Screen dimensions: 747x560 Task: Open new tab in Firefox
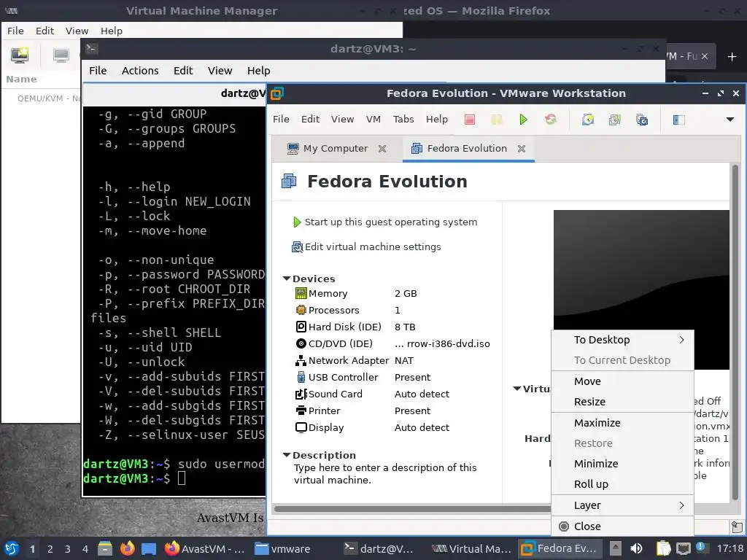(732, 57)
